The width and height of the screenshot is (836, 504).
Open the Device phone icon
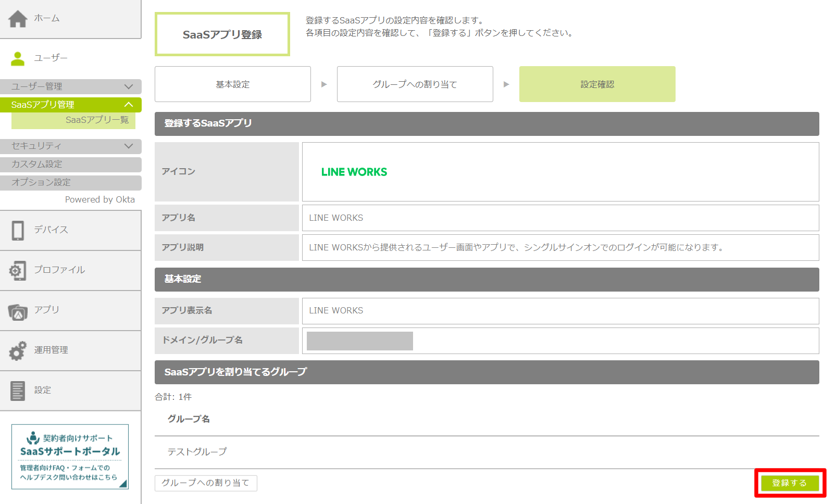[18, 230]
